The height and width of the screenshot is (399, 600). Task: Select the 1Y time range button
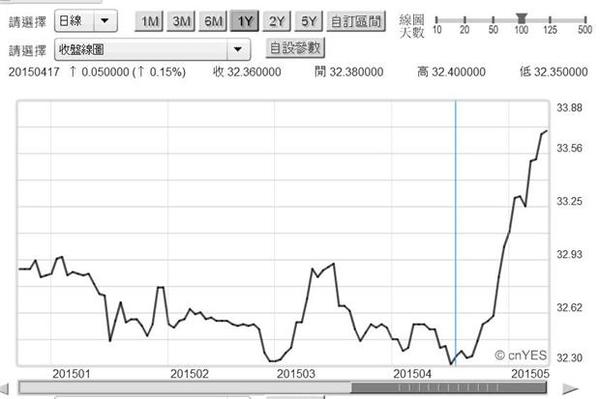pos(245,21)
